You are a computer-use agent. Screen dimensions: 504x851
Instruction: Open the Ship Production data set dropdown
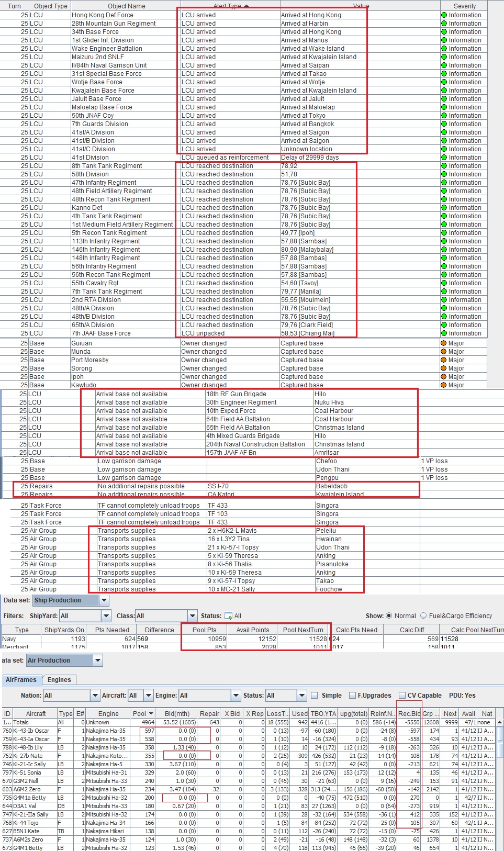[x=104, y=600]
